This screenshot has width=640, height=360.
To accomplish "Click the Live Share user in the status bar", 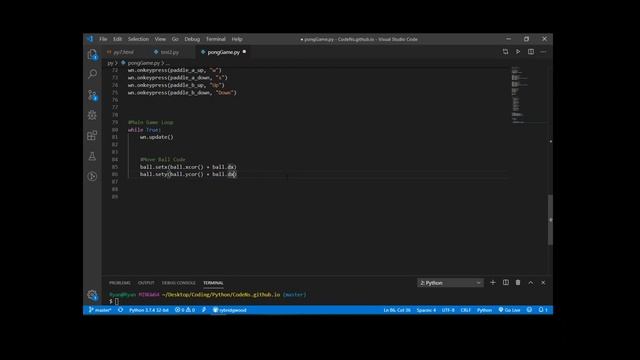I will tap(229, 310).
